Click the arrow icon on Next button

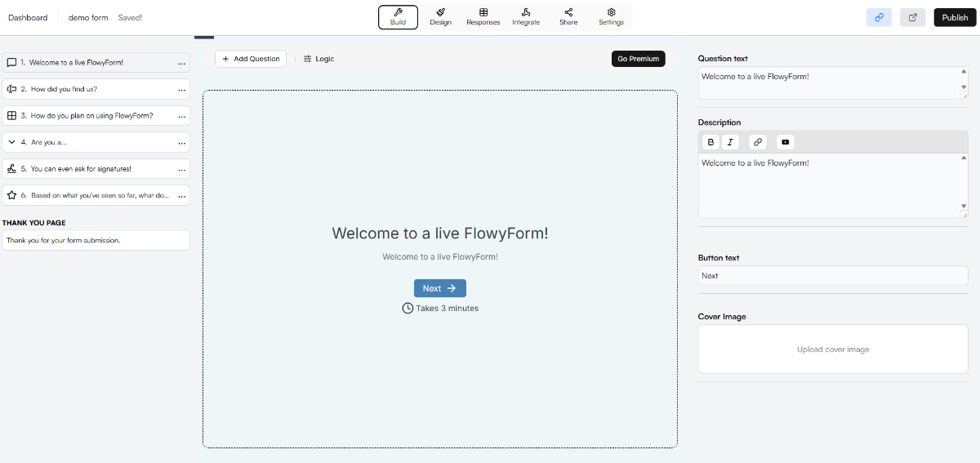(x=452, y=288)
